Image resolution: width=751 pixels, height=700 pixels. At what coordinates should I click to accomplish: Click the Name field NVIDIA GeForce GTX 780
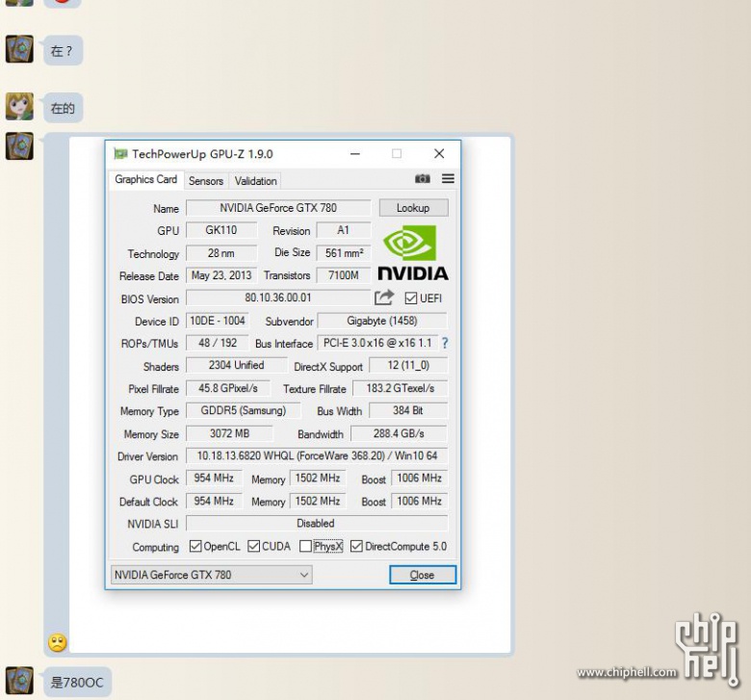point(278,208)
